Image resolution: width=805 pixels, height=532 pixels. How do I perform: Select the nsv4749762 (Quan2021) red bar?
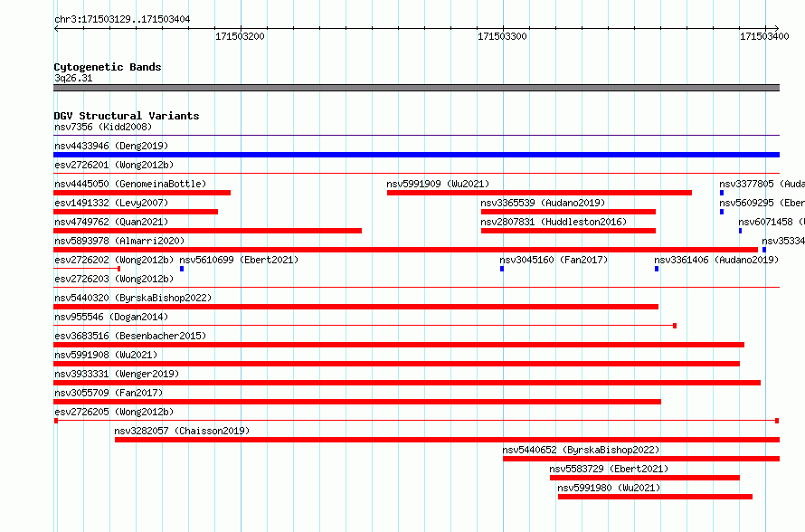coord(207,231)
